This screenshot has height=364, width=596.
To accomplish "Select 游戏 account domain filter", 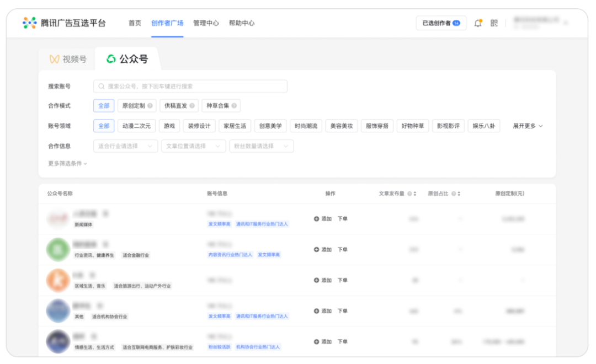I will (169, 126).
